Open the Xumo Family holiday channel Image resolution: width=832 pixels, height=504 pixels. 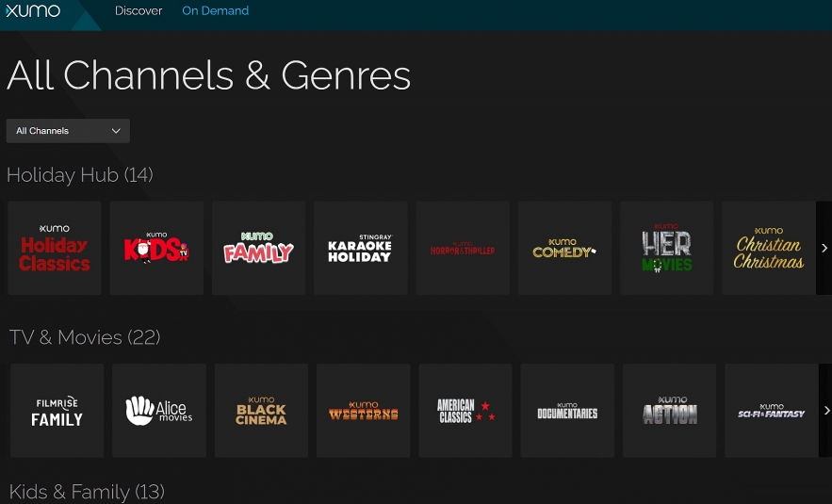tap(258, 248)
